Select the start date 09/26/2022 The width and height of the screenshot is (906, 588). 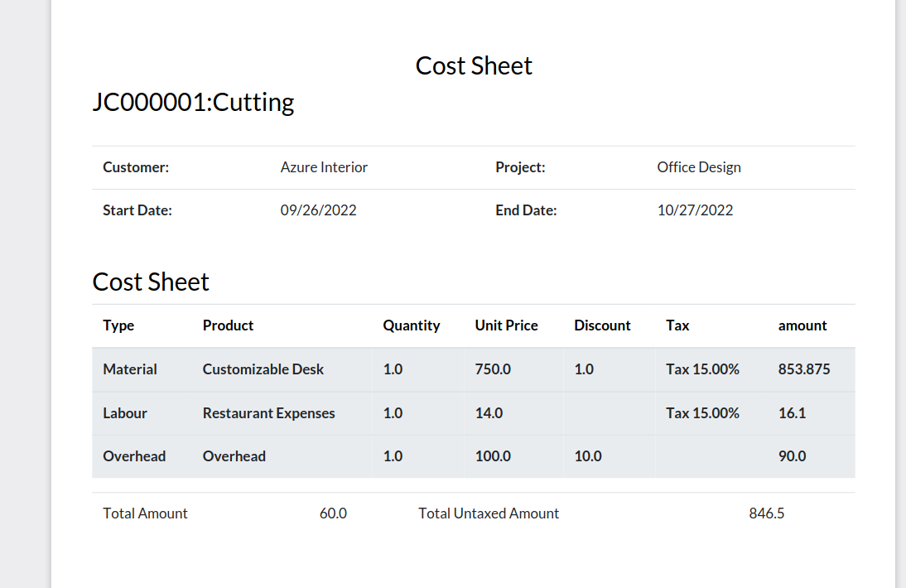(318, 210)
